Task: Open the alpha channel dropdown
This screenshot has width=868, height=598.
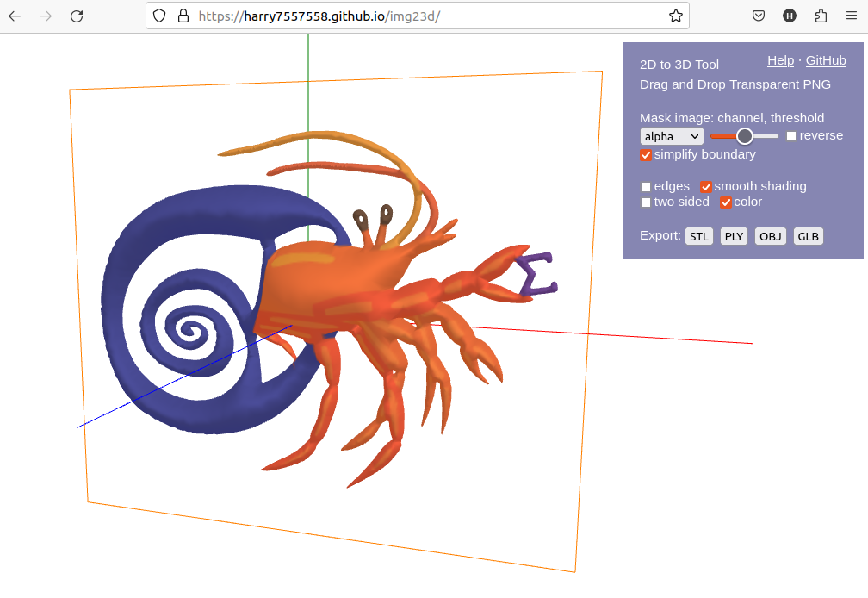Action: [x=672, y=135]
